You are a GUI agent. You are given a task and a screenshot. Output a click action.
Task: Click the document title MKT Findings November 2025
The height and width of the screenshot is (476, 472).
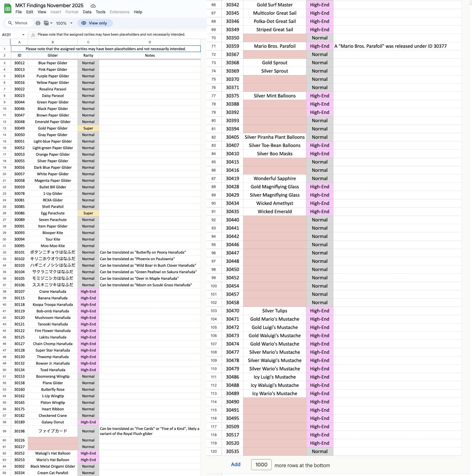pos(49,5)
